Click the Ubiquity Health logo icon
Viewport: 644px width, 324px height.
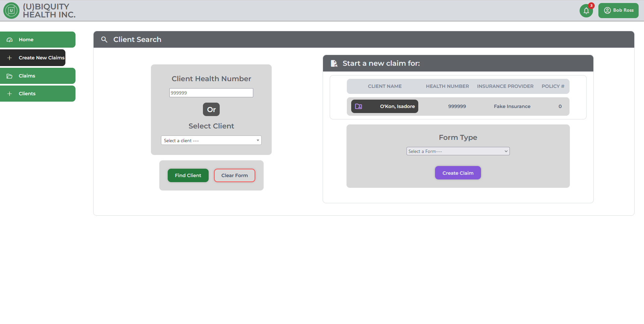11,11
